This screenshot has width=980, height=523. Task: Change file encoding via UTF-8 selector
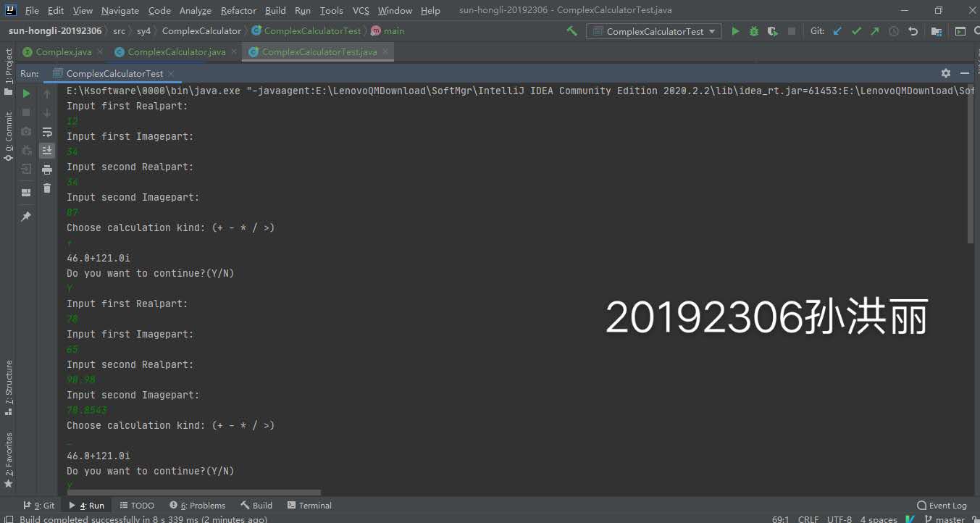[839, 519]
